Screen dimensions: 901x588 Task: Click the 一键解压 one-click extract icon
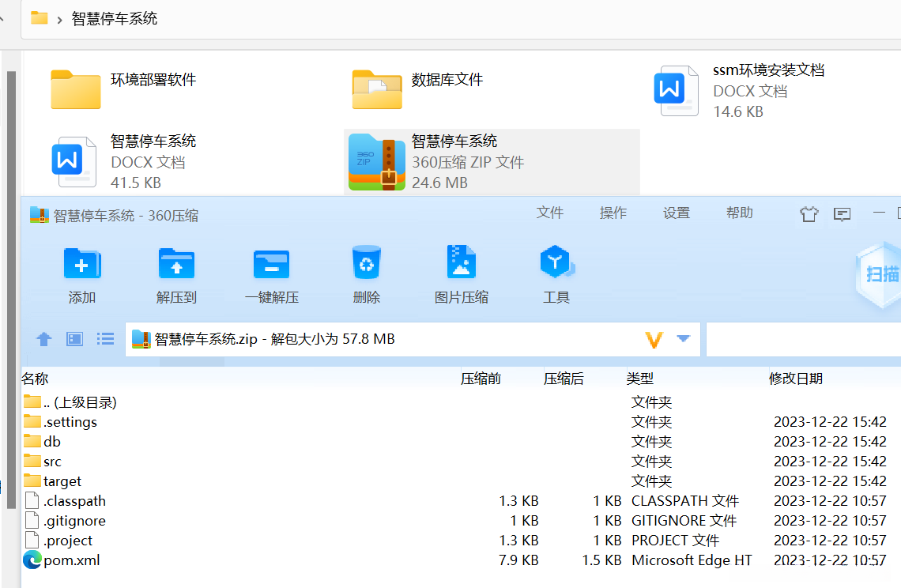(x=271, y=275)
